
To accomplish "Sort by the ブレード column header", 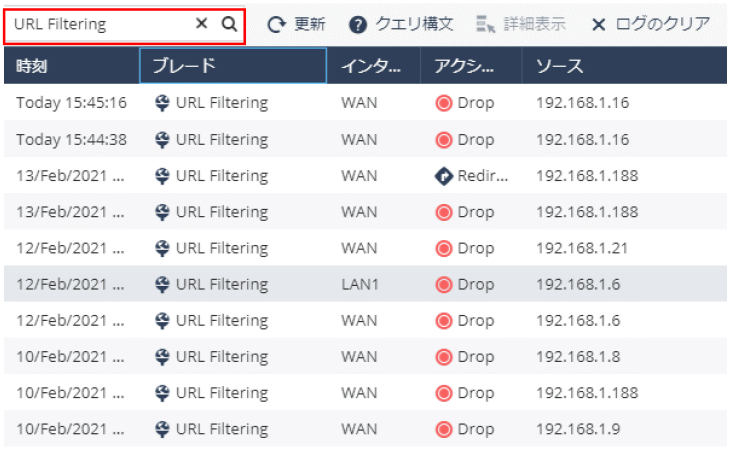I will coord(232,66).
